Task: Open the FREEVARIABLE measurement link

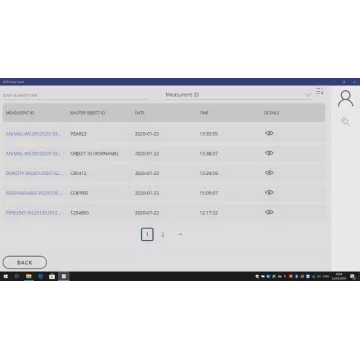Action: point(34,193)
